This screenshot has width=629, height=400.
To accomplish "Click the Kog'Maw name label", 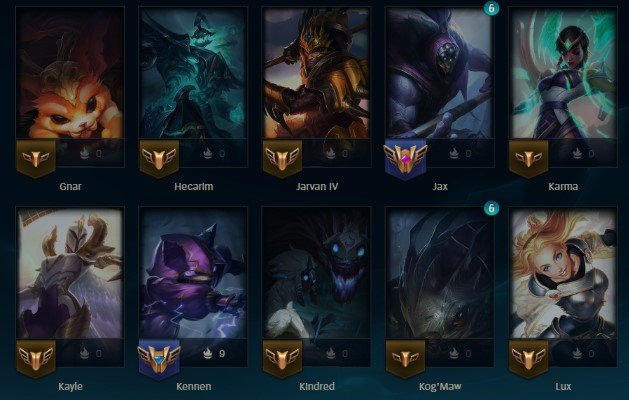I will (440, 386).
